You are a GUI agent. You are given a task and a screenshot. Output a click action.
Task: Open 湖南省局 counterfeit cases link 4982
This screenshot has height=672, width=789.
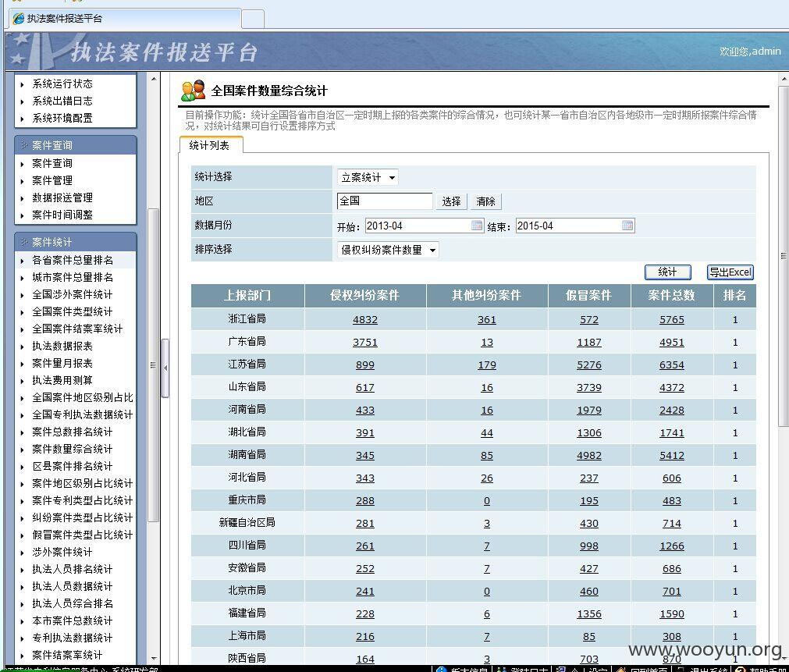[x=589, y=456]
